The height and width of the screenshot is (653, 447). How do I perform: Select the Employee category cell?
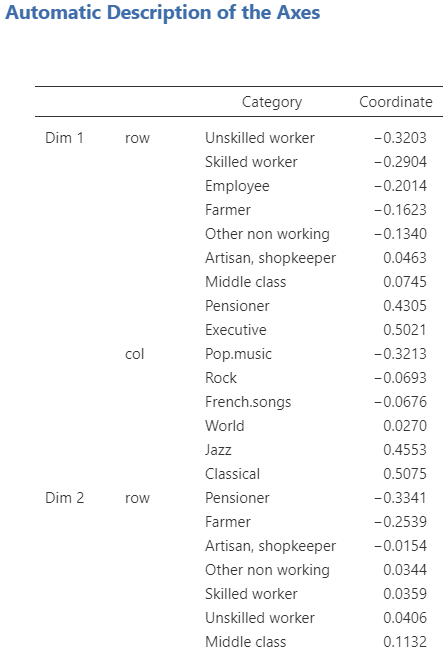click(237, 186)
